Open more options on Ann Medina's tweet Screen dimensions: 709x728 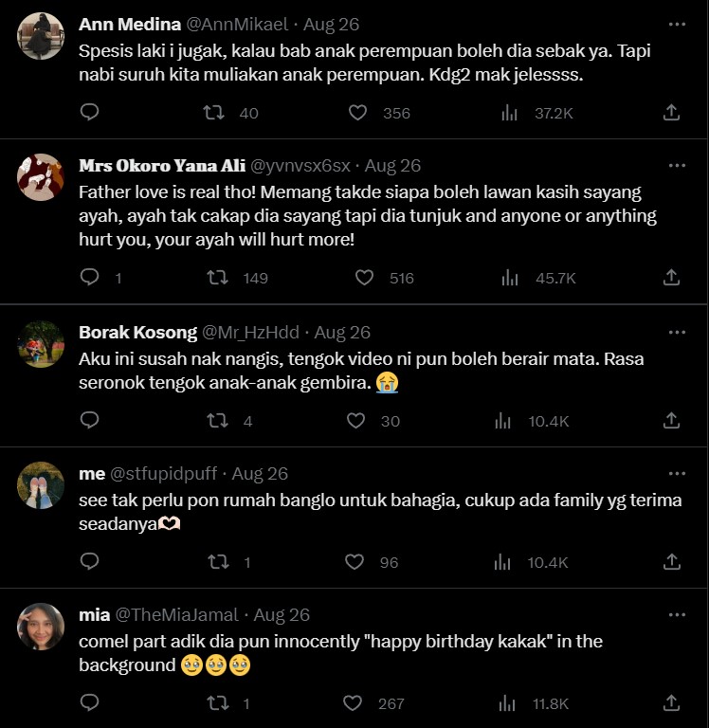pos(677,24)
